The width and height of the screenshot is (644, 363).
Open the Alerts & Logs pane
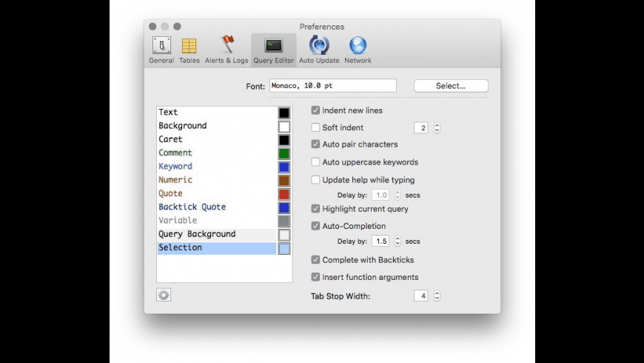[x=227, y=50]
